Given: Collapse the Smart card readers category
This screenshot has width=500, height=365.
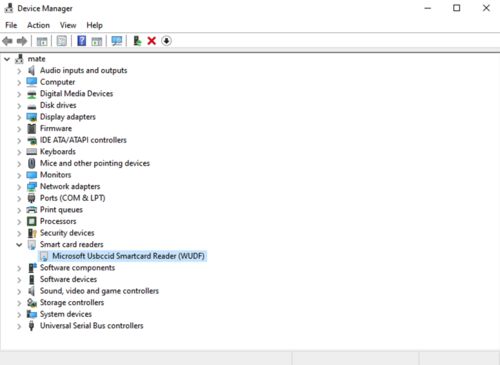Looking at the screenshot, I should click(x=19, y=245).
